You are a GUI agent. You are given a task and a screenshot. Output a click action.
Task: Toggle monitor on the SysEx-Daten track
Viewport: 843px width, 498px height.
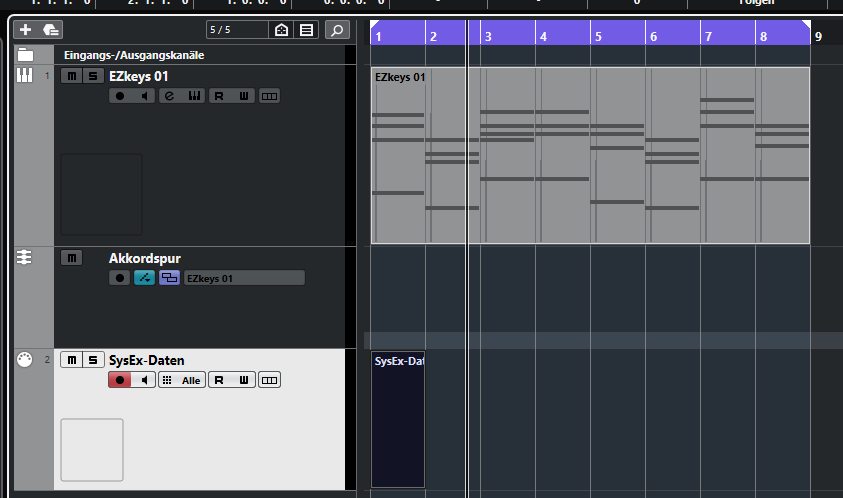click(144, 380)
